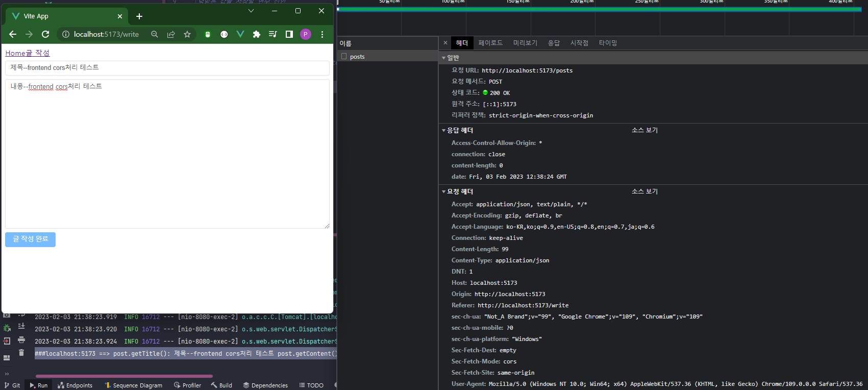This screenshot has width=868, height=390.
Task: Click the IDE layout icon in left strip
Action: 7,358
